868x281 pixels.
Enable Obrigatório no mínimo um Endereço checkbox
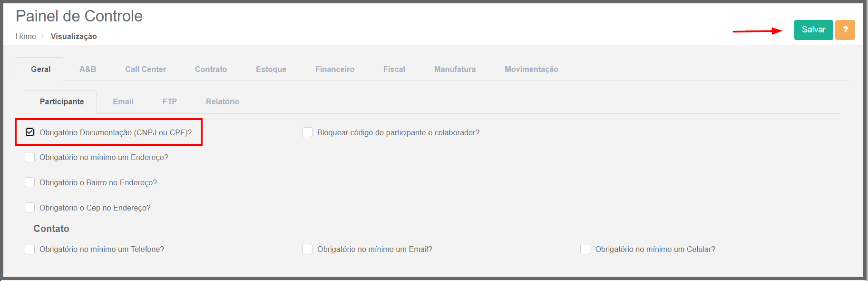click(x=30, y=157)
